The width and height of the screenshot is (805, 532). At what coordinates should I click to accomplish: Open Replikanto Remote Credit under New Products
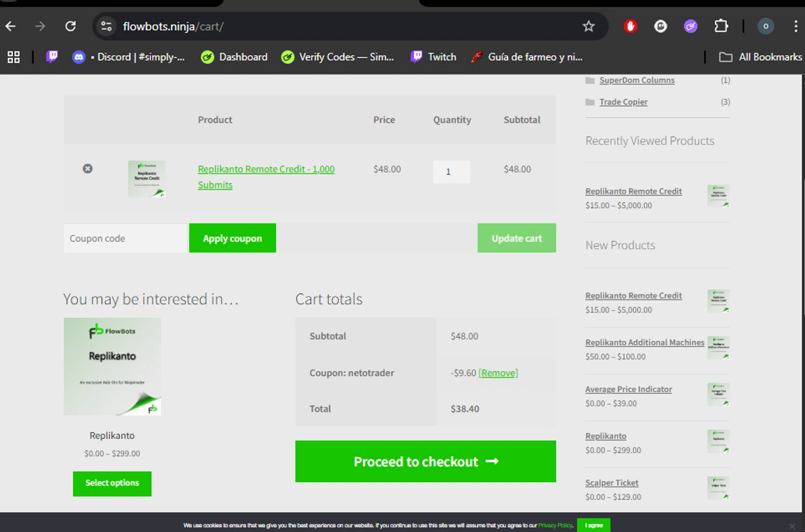pyautogui.click(x=634, y=295)
